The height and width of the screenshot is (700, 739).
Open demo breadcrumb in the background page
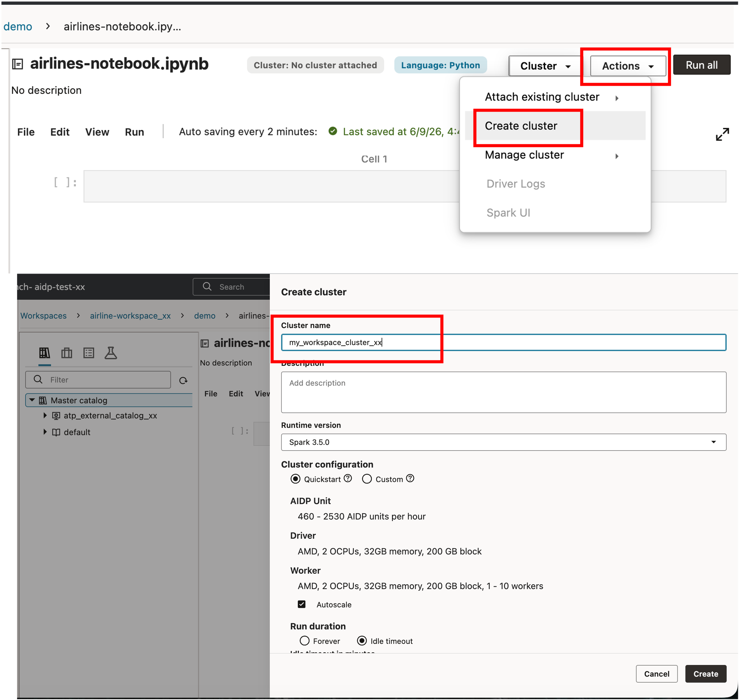[204, 315]
